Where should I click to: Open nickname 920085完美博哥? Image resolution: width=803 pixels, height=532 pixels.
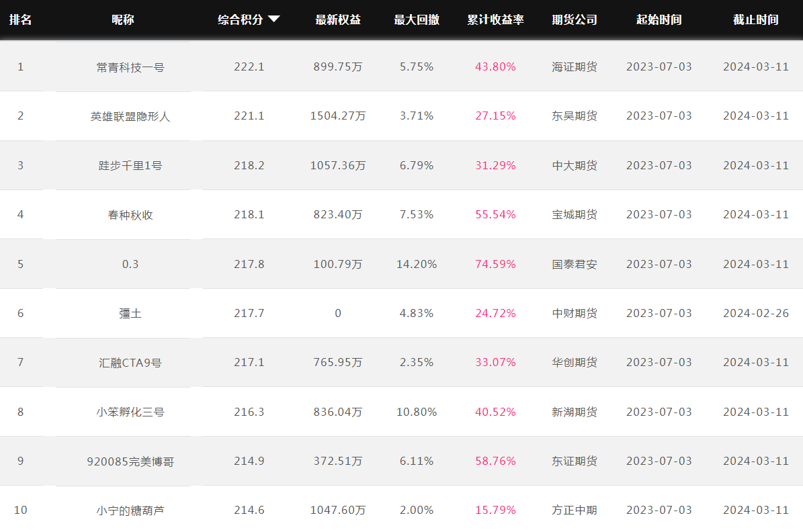(130, 461)
